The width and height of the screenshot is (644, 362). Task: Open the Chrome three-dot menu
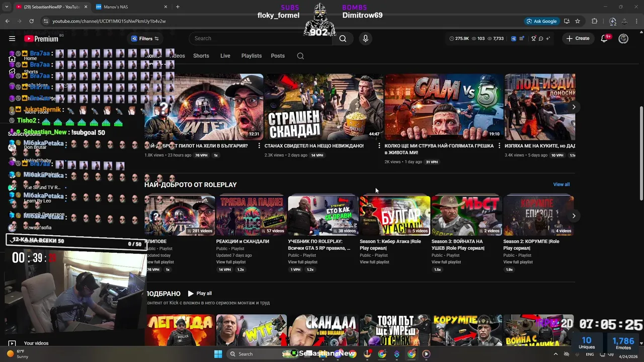(x=636, y=21)
